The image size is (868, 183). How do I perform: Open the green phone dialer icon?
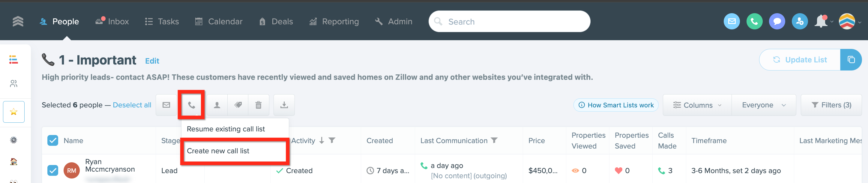(754, 22)
